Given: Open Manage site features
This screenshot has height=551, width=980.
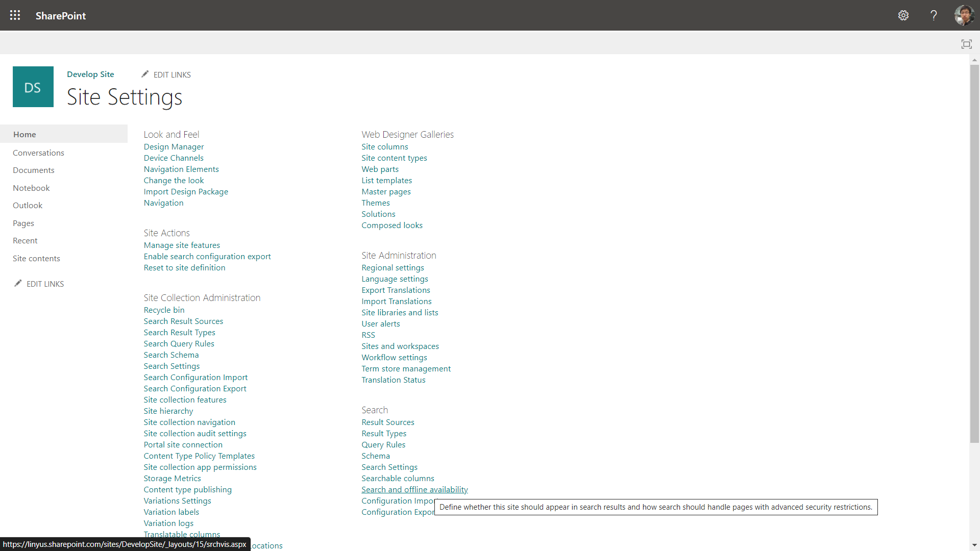Looking at the screenshot, I should click(182, 245).
